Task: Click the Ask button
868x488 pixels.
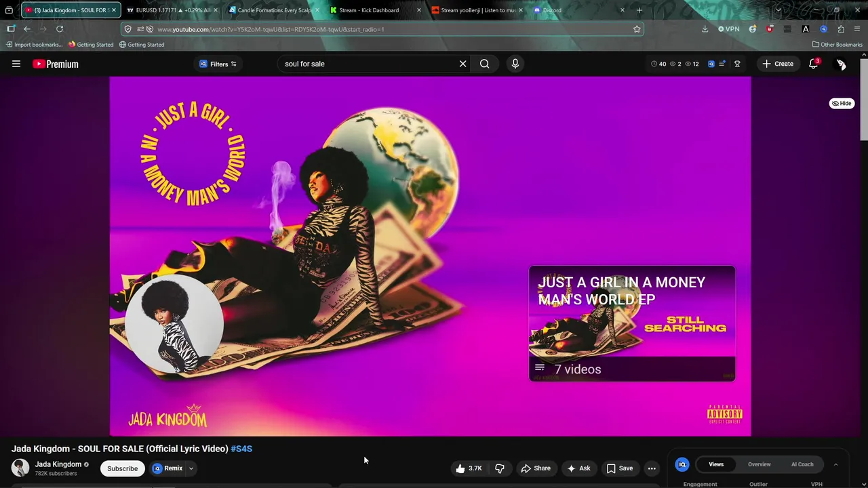Action: tap(578, 468)
